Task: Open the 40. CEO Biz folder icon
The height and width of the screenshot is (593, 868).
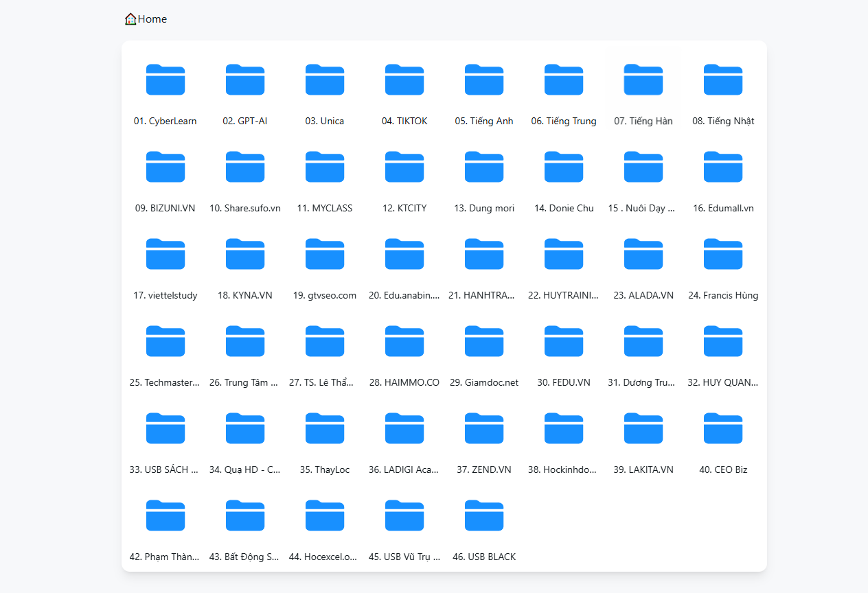Action: pos(723,428)
